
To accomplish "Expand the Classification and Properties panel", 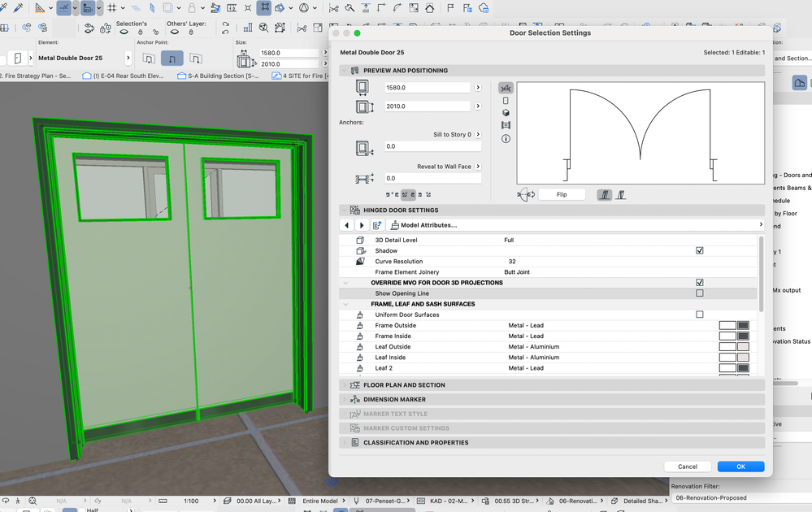I will (x=415, y=443).
